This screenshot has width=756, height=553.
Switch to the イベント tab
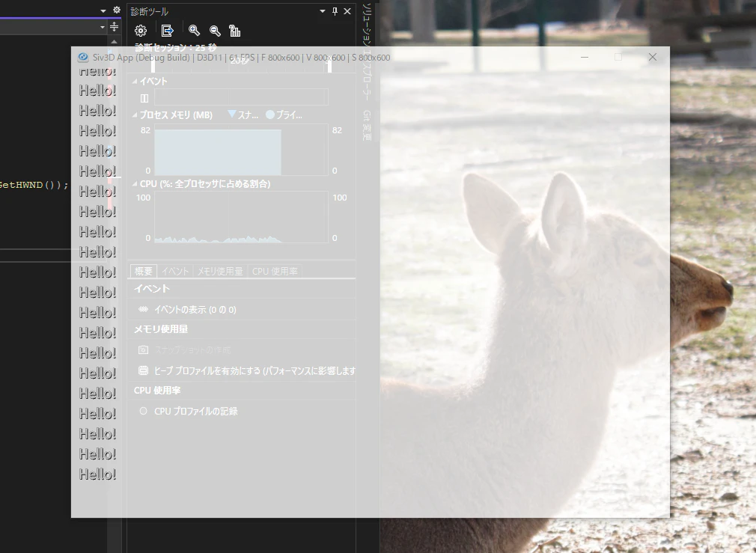click(x=175, y=271)
